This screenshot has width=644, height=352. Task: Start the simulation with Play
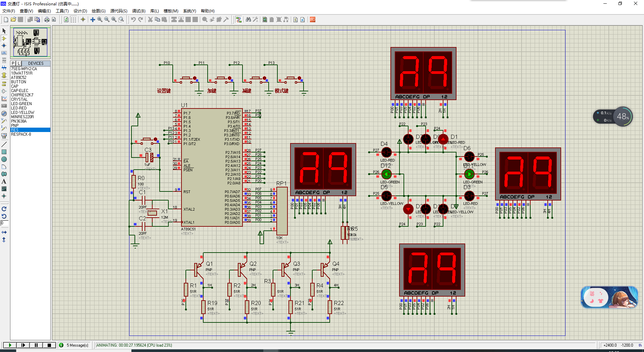(10, 345)
